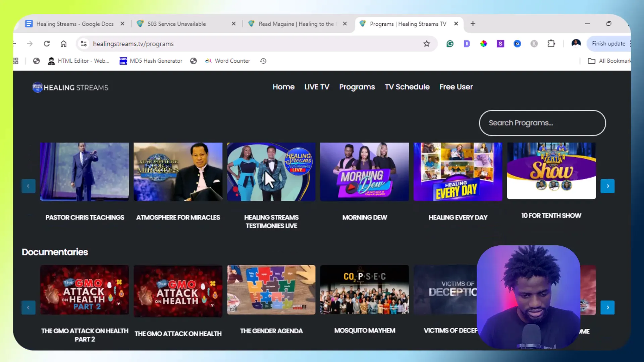Open site information icon in address bar
This screenshot has width=644, height=362.
84,44
